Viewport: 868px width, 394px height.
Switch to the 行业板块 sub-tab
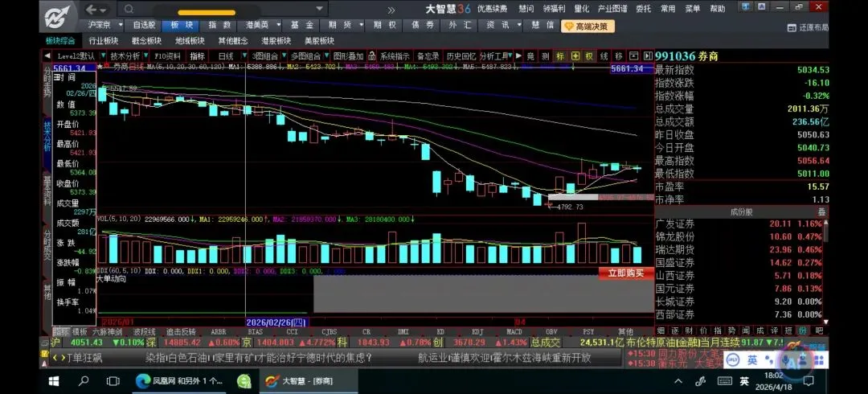104,41
